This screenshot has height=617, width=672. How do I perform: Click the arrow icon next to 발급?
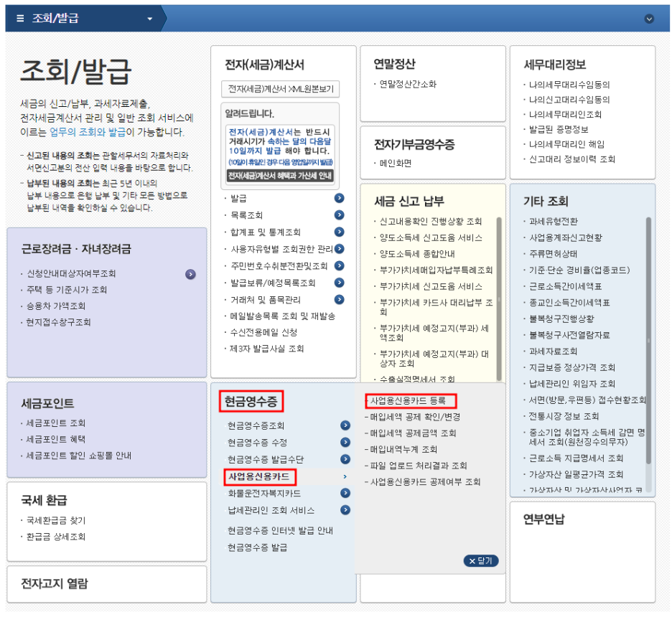click(x=339, y=198)
